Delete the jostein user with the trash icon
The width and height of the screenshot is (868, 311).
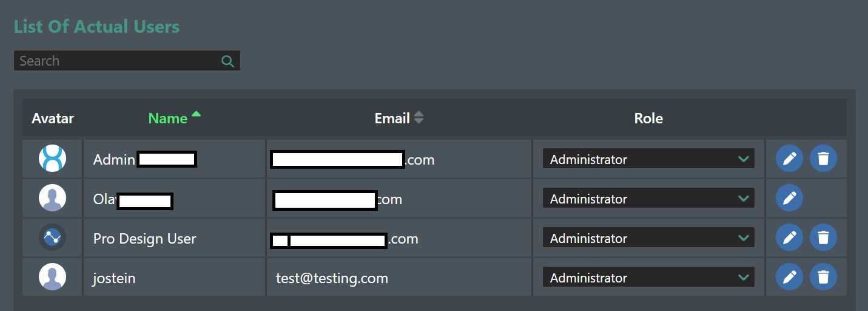823,277
